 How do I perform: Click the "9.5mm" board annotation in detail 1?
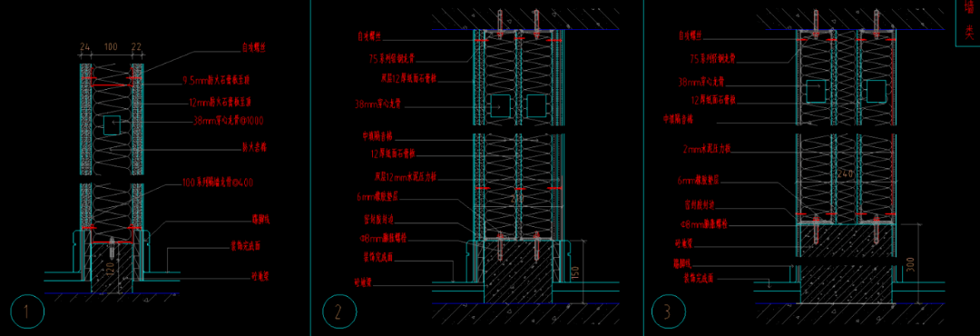coord(216,81)
